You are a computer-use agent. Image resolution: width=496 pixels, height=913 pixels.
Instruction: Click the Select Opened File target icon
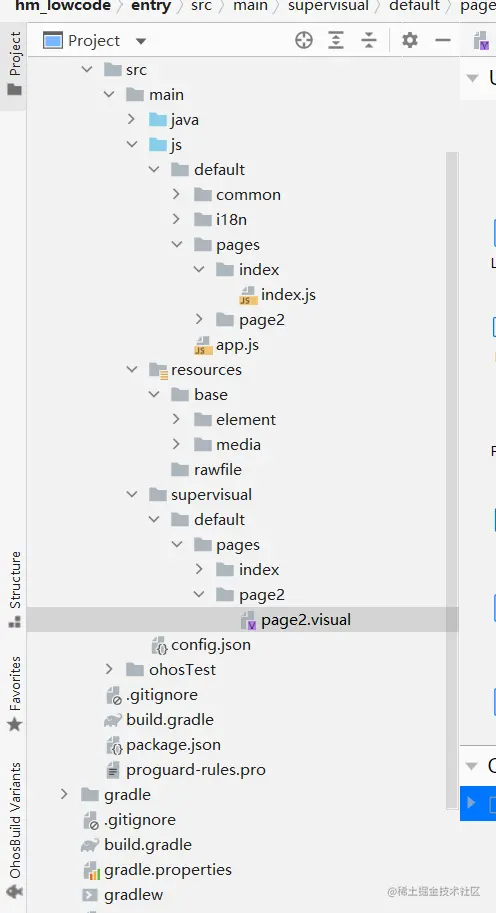pyautogui.click(x=304, y=40)
